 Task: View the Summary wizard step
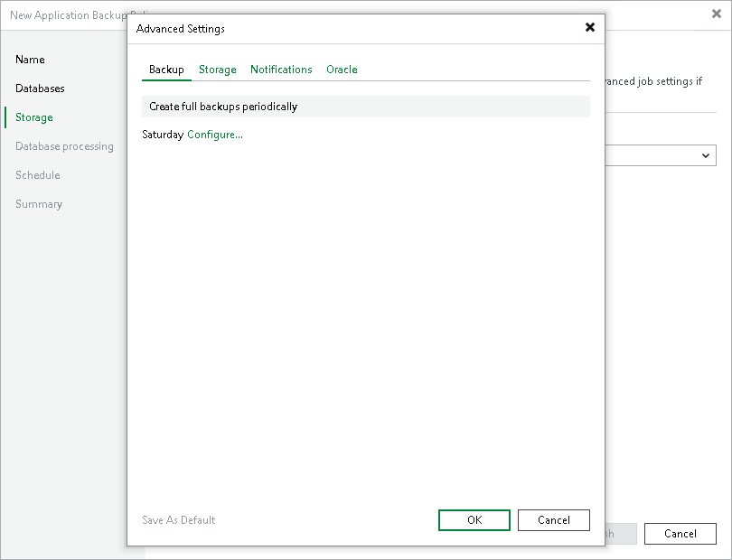coord(39,203)
